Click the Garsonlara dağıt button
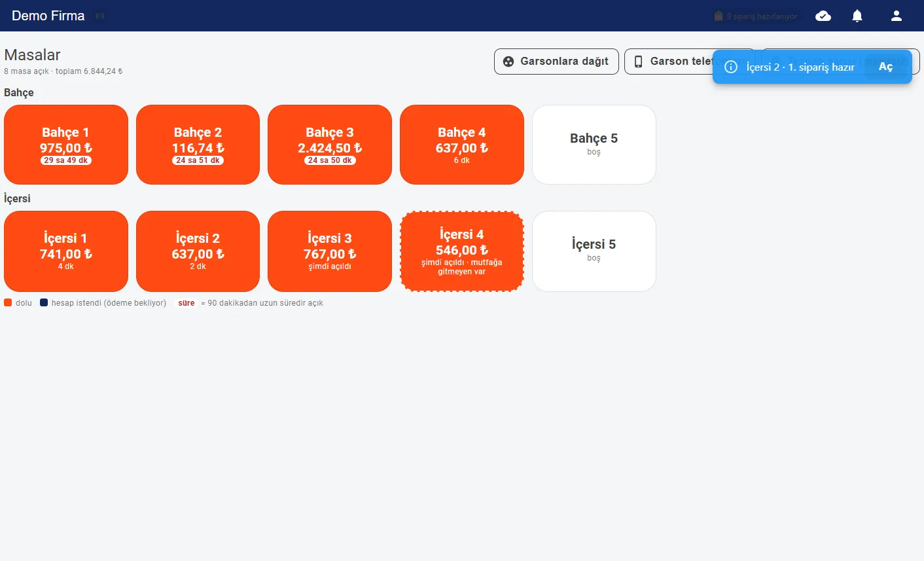 [556, 62]
